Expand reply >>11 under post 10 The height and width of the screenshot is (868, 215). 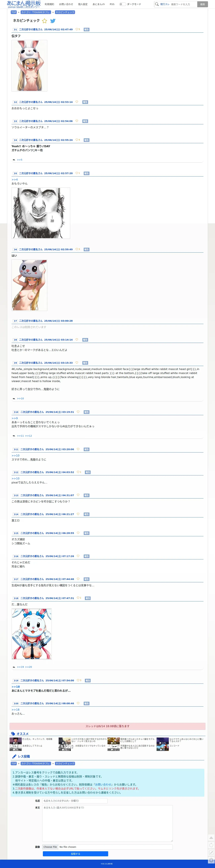coord(20,436)
